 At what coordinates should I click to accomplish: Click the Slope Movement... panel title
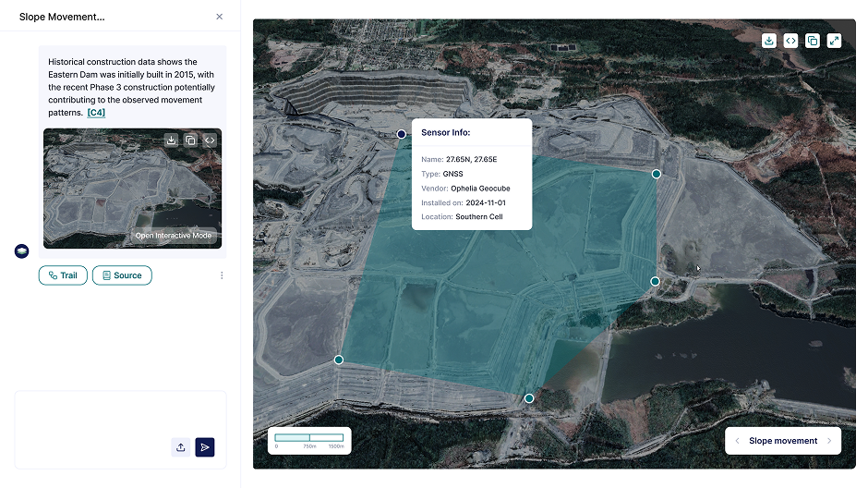tap(62, 17)
